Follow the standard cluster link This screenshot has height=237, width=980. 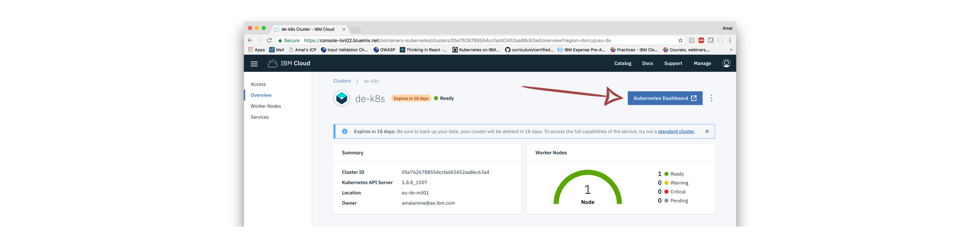click(676, 131)
